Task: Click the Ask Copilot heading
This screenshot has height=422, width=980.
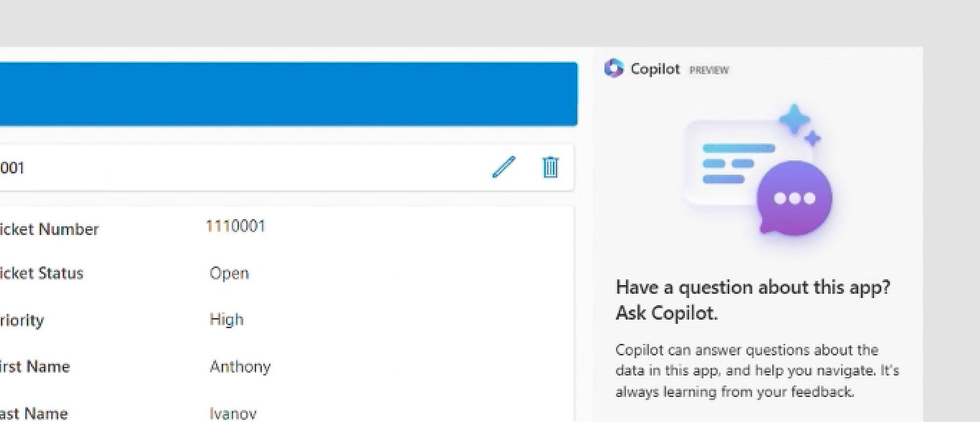Action: [755, 300]
